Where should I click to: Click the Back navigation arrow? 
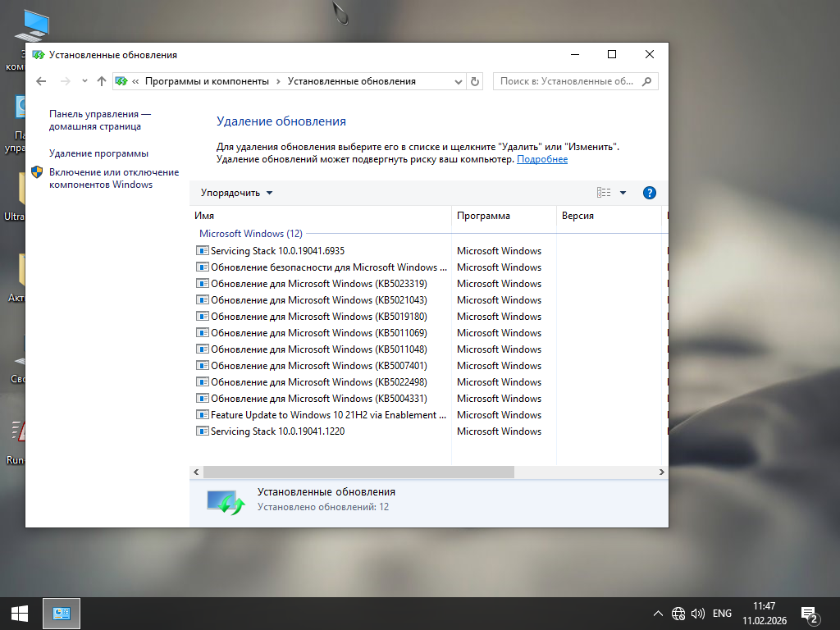(41, 81)
